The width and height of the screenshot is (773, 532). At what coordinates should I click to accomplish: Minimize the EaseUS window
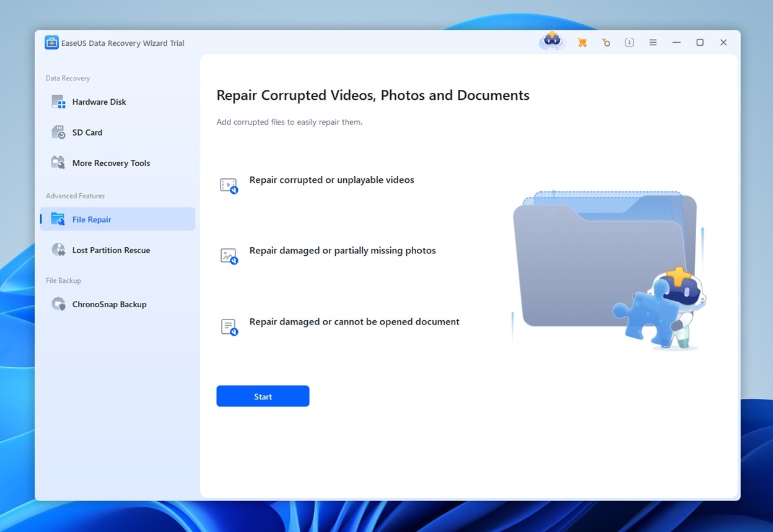(x=676, y=43)
